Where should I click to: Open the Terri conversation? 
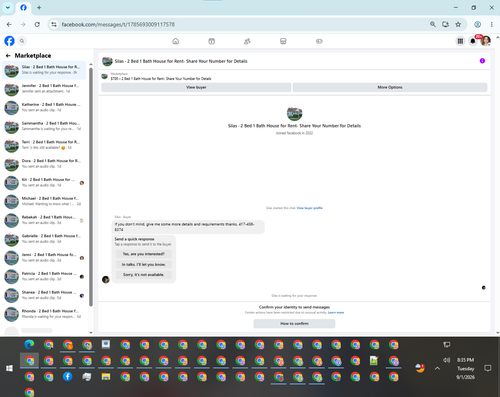(44, 145)
